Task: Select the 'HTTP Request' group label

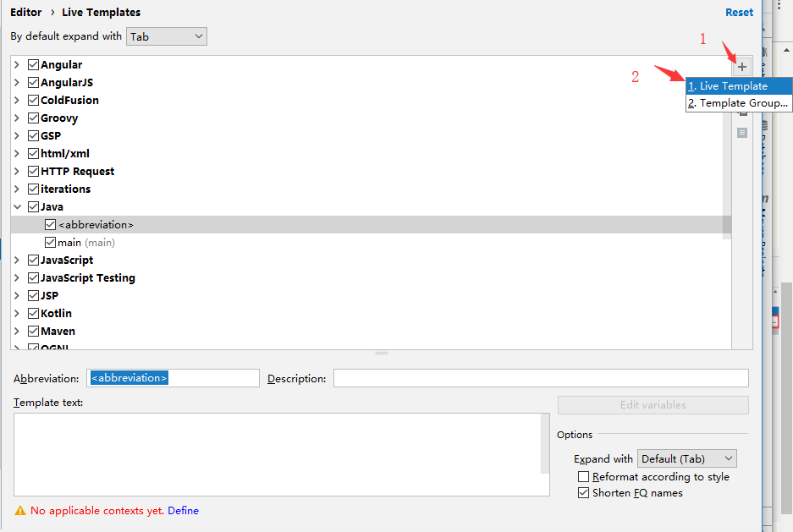Action: tap(77, 171)
